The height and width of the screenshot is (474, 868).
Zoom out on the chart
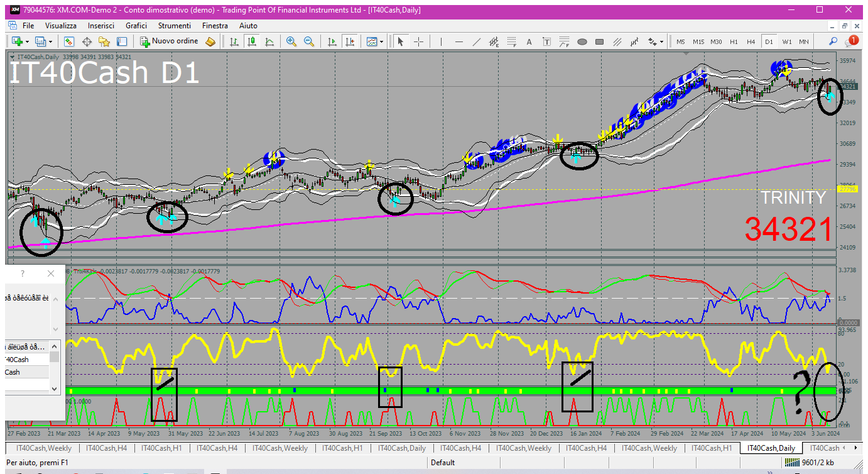309,41
